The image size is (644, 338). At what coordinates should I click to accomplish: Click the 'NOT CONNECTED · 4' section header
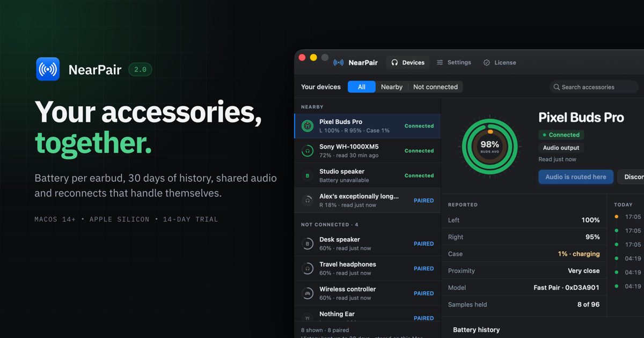coord(330,224)
